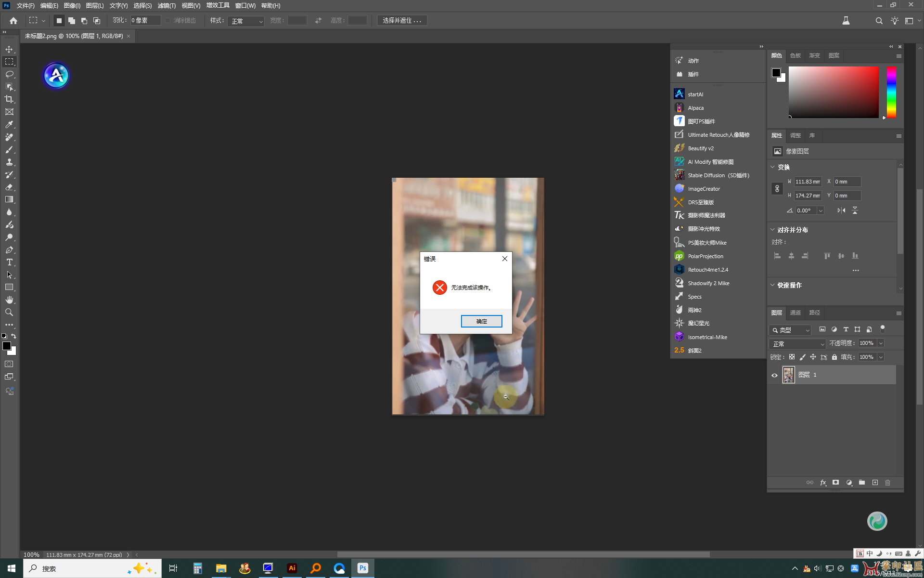This screenshot has height=578, width=924.
Task: Toggle visibility of 图层 1
Action: click(x=774, y=375)
